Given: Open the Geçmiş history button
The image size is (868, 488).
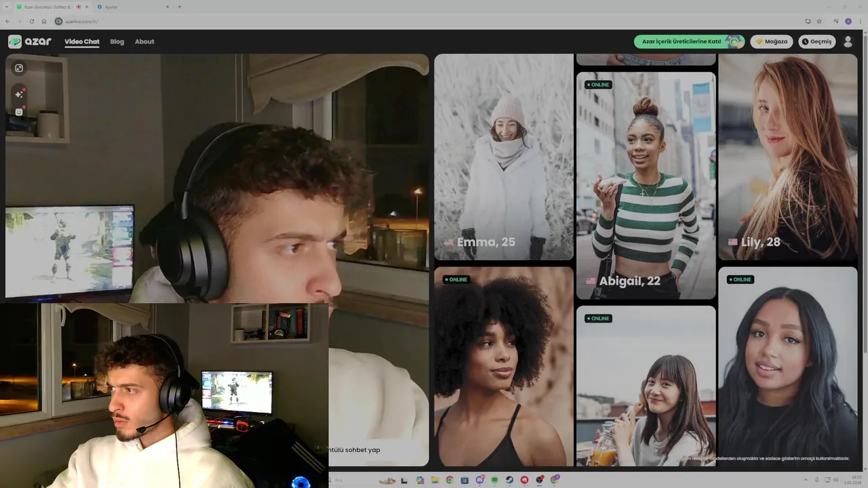Looking at the screenshot, I should coord(816,41).
